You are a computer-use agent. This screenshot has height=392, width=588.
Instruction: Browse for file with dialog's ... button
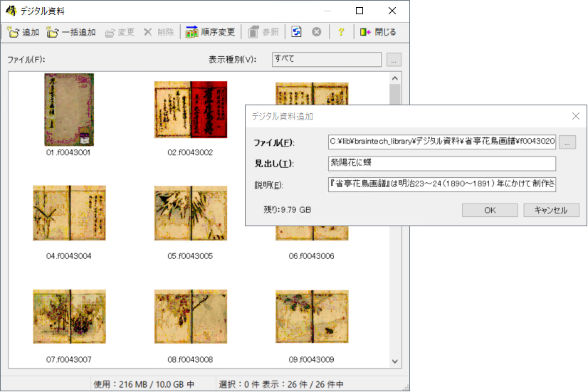(x=567, y=142)
